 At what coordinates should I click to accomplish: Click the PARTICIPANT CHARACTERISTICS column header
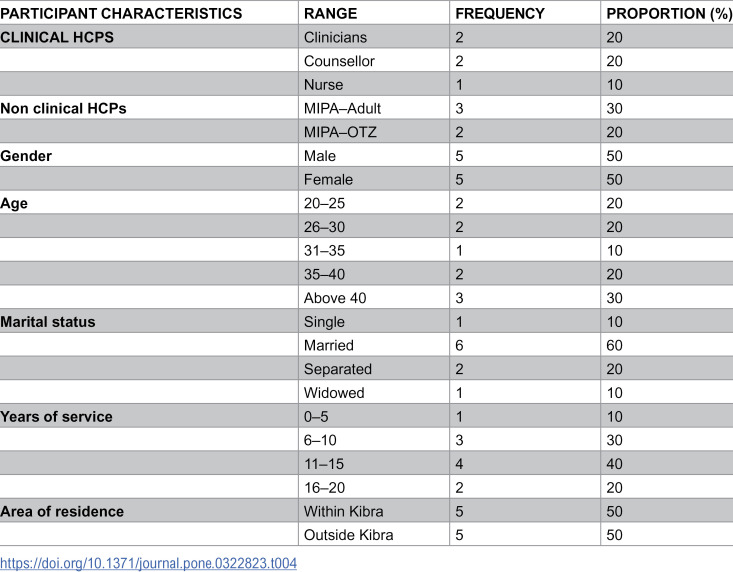pyautogui.click(x=121, y=14)
